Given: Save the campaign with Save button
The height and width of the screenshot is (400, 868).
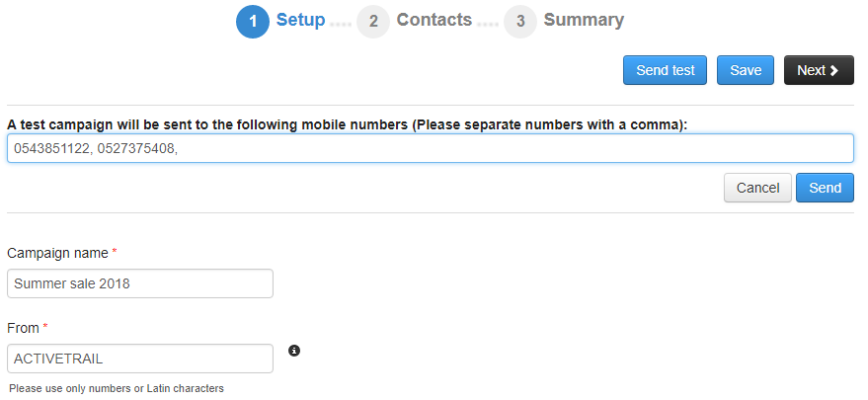Looking at the screenshot, I should (746, 70).
